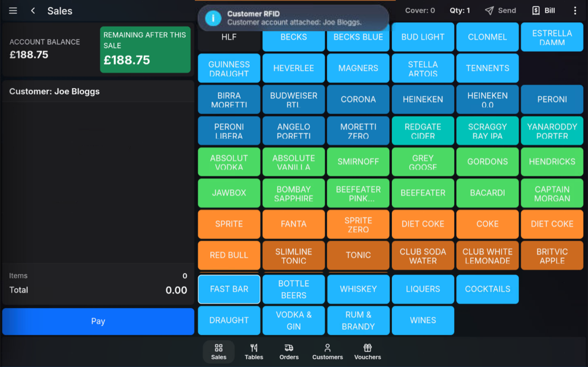The height and width of the screenshot is (367, 588).
Task: Click the Remaining After This Sale box
Action: click(145, 49)
